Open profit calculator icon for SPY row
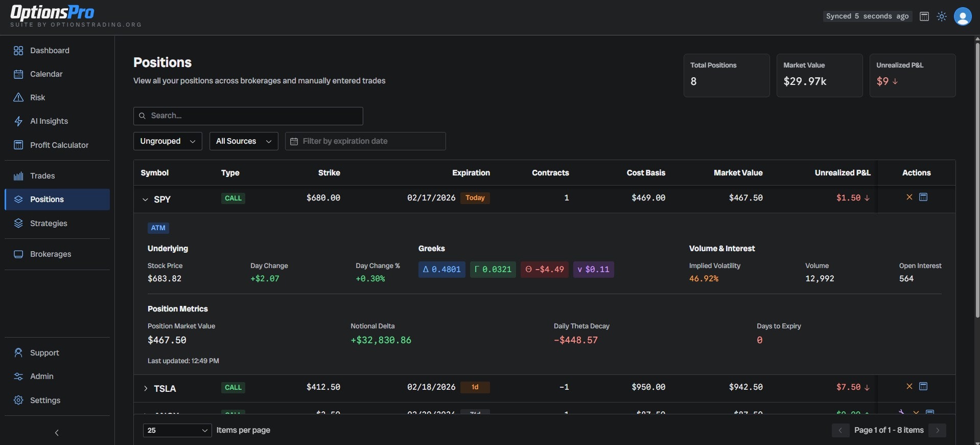This screenshot has width=980, height=445. 923,197
